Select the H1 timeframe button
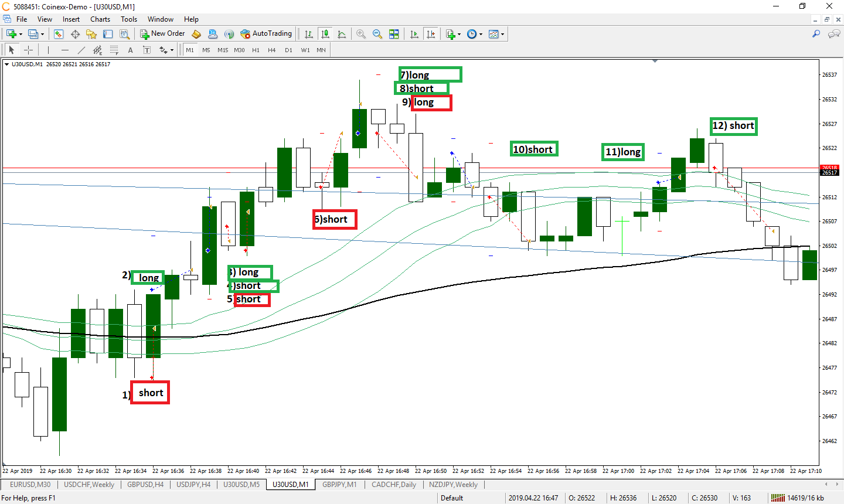Screen dimensions: 844x504 tap(256, 50)
